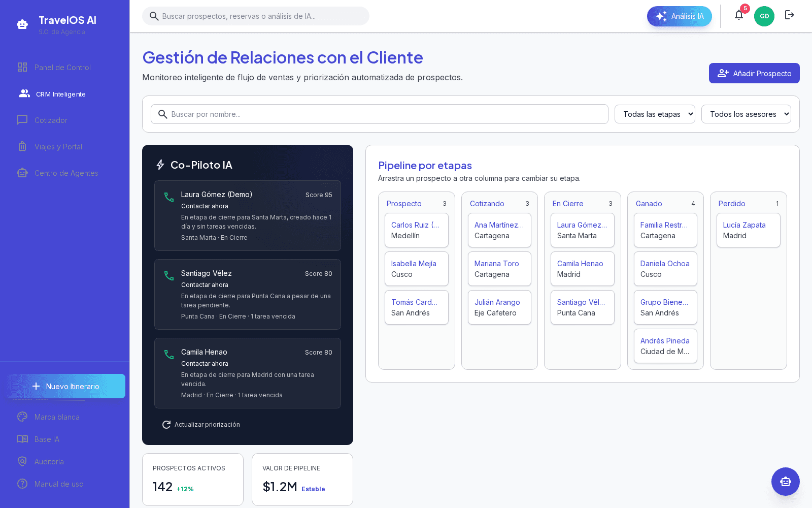Image resolution: width=812 pixels, height=508 pixels.
Task: Open Julián Arango Eje Cafetero card
Action: [x=499, y=307]
